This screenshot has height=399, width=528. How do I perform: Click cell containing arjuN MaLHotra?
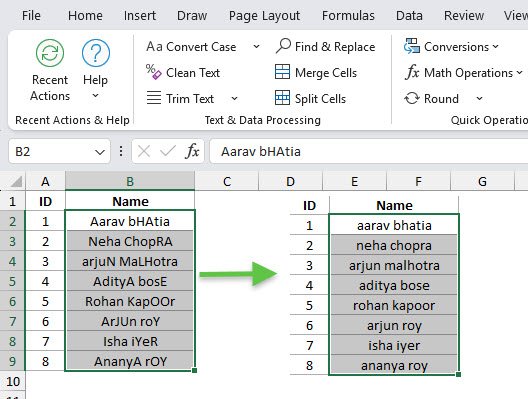(130, 261)
